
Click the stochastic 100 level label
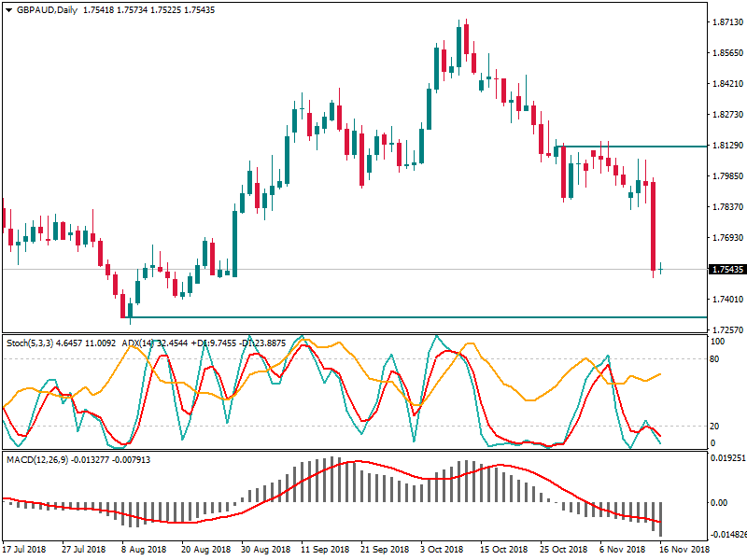717,342
